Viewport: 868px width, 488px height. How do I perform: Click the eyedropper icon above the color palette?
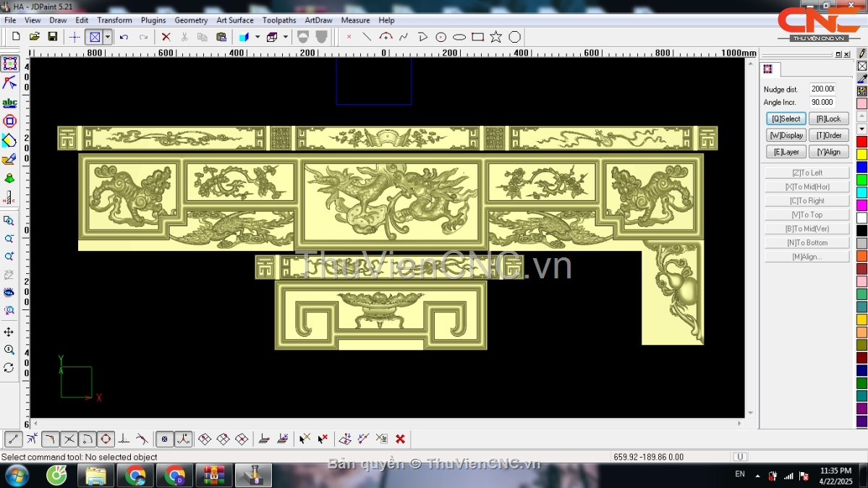(862, 78)
